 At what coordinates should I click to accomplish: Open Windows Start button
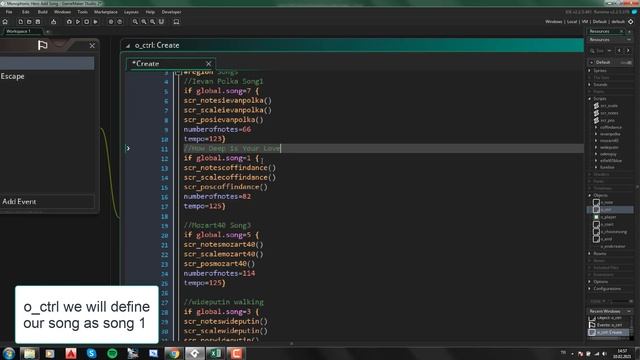[x=9, y=353]
